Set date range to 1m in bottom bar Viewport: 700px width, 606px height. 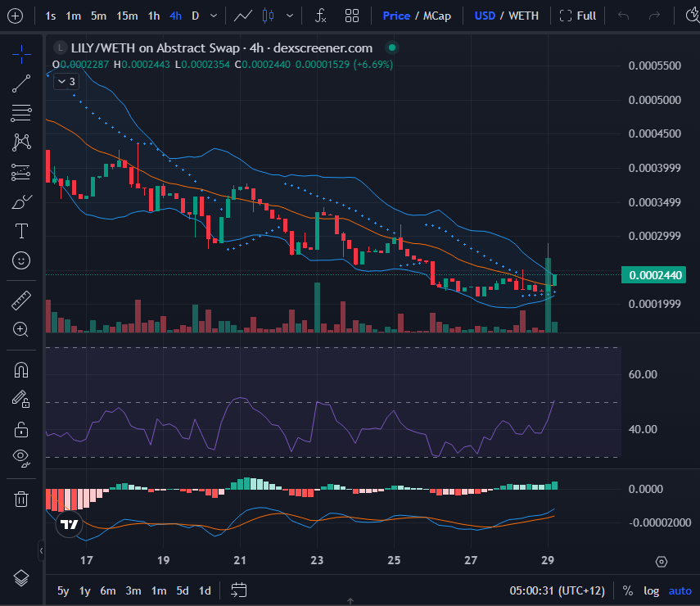click(x=159, y=590)
